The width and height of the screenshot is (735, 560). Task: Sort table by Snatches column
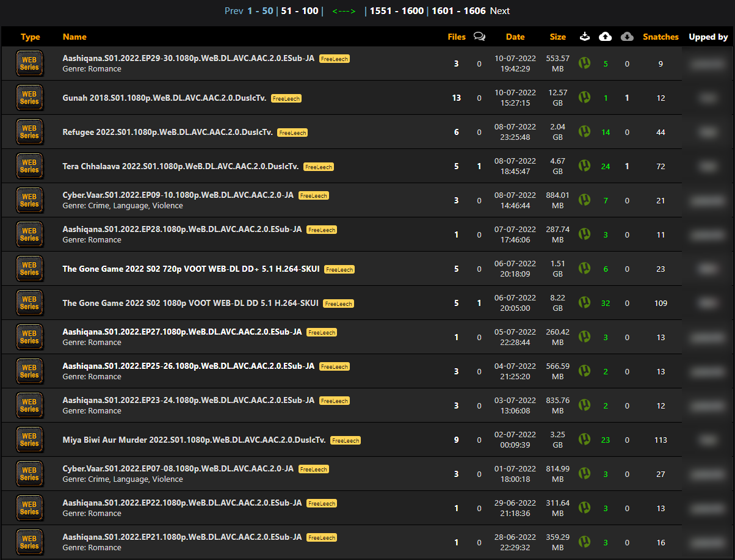click(661, 37)
